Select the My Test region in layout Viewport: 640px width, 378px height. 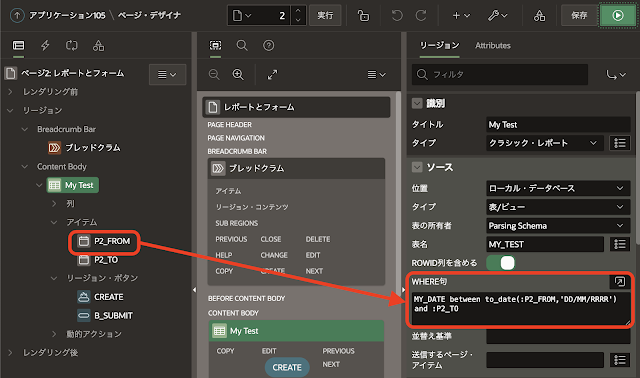[296, 331]
